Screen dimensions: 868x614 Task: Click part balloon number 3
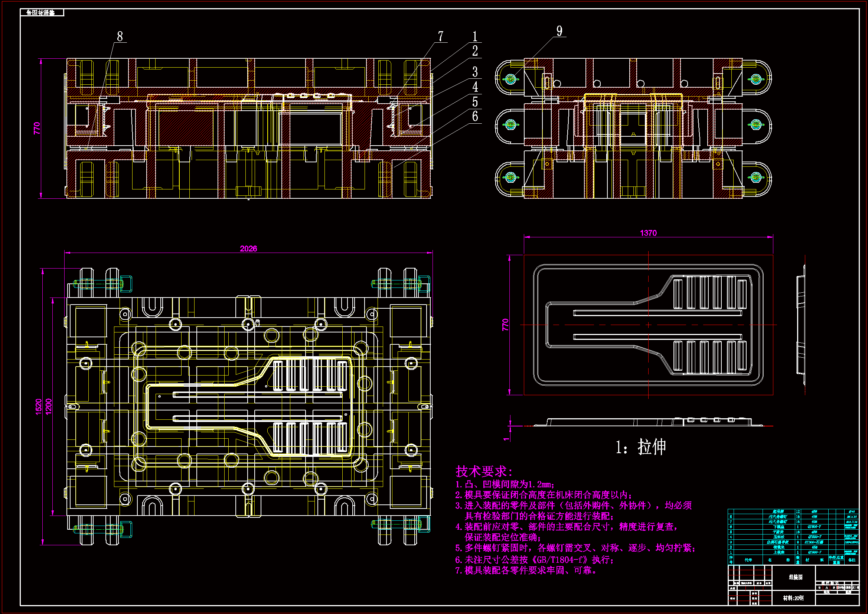coord(475,72)
